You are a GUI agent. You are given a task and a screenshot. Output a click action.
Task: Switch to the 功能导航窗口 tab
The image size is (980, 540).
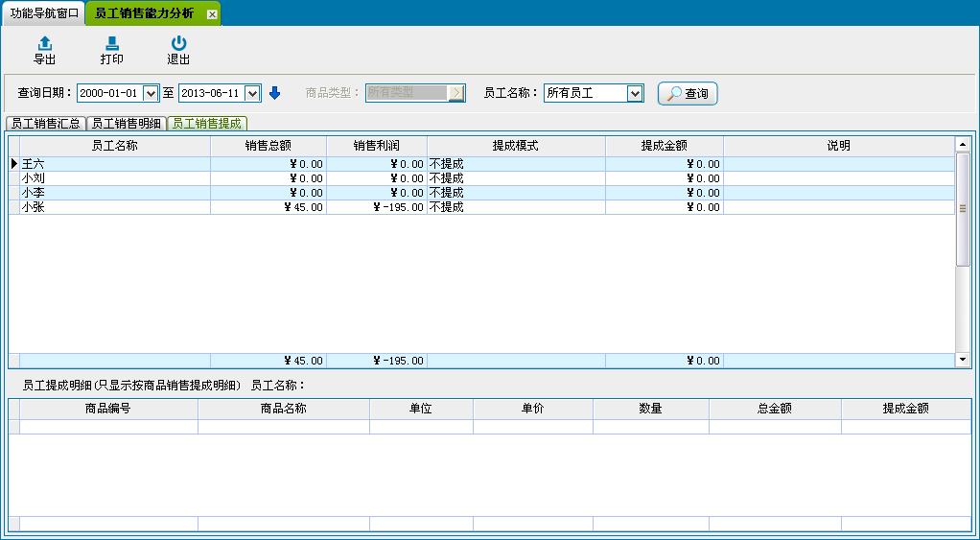[44, 13]
